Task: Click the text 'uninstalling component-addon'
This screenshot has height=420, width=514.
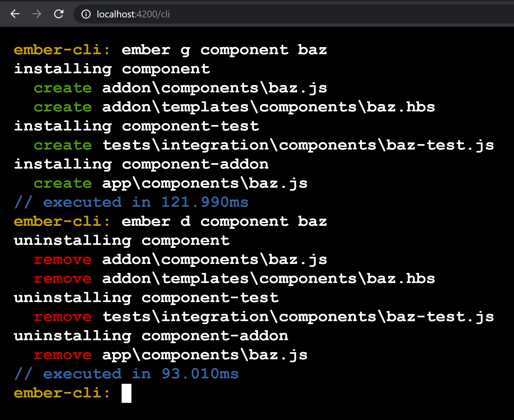Action: 151,336
